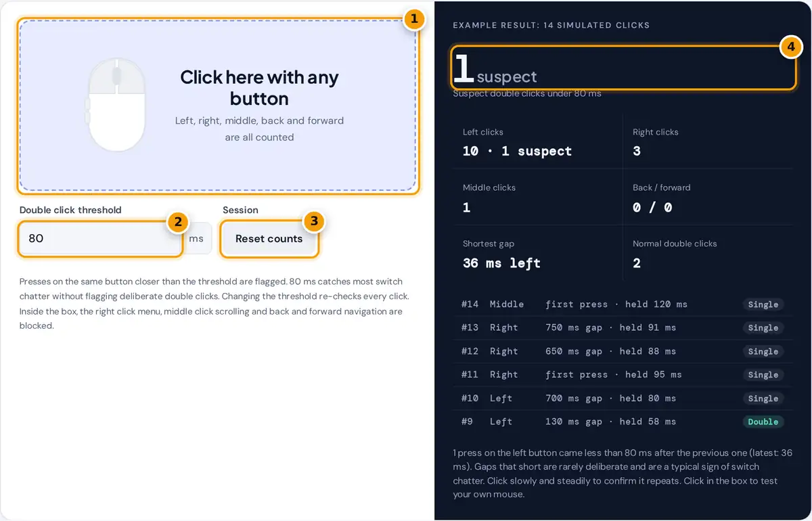The image size is (812, 521).
Task: Click the threshold explanation paragraph
Action: (x=215, y=303)
